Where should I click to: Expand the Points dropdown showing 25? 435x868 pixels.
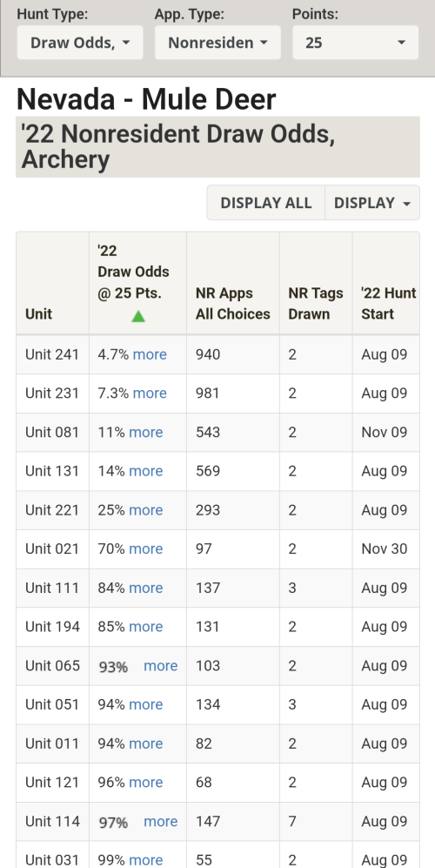click(355, 43)
